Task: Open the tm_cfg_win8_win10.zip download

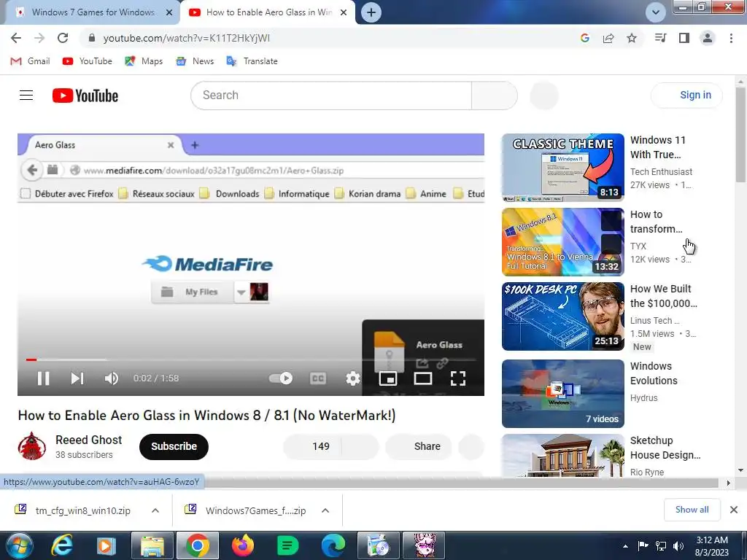Action: pyautogui.click(x=72, y=510)
